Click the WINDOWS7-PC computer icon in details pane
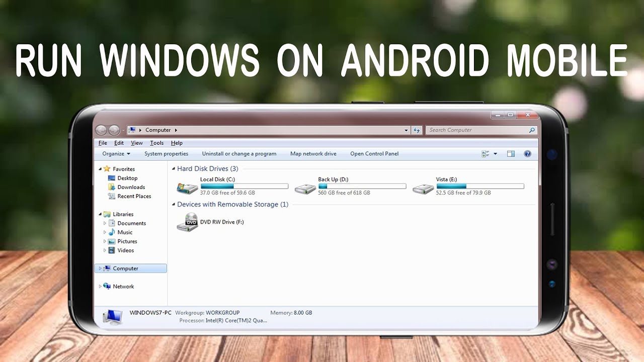 coord(112,317)
